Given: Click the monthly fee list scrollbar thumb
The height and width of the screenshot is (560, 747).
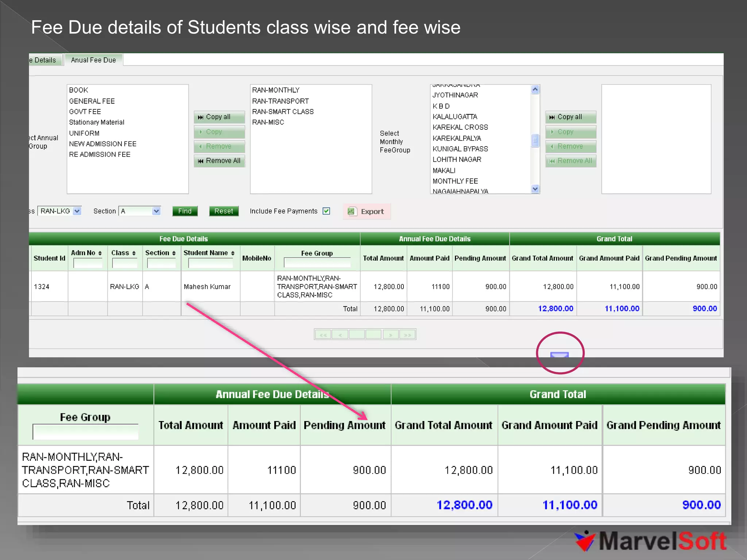Looking at the screenshot, I should [535, 140].
